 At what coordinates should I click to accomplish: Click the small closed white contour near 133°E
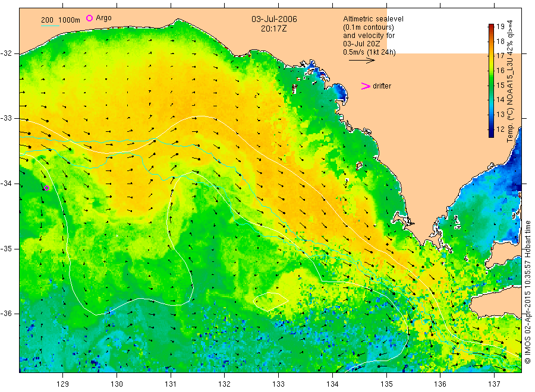tap(270, 301)
